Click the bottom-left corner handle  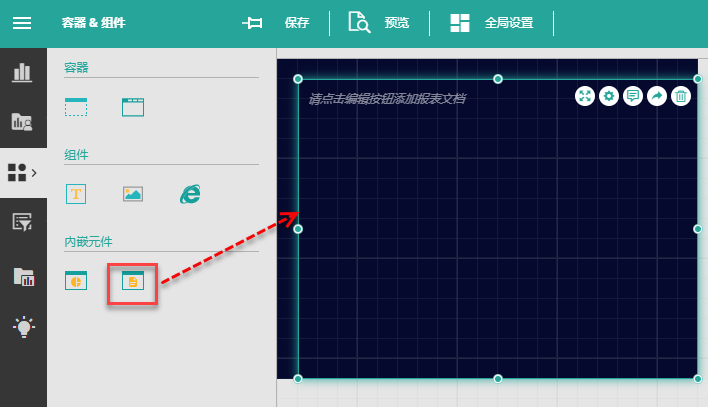[x=298, y=379]
